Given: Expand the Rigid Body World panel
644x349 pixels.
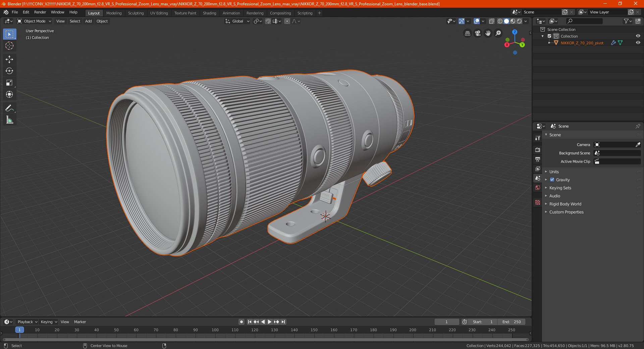Looking at the screenshot, I should 565,204.
